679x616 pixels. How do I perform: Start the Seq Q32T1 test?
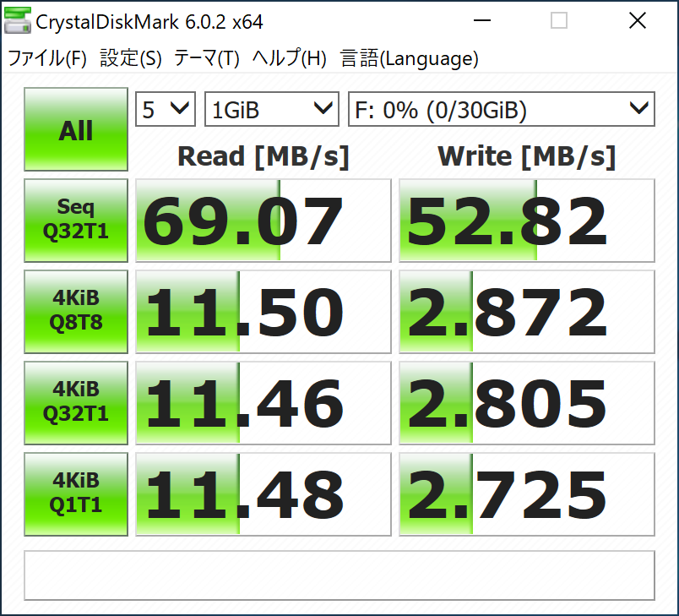click(76, 220)
